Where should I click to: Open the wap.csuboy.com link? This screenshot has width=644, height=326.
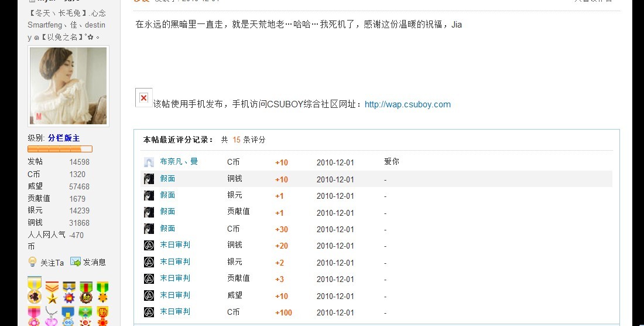(x=407, y=104)
